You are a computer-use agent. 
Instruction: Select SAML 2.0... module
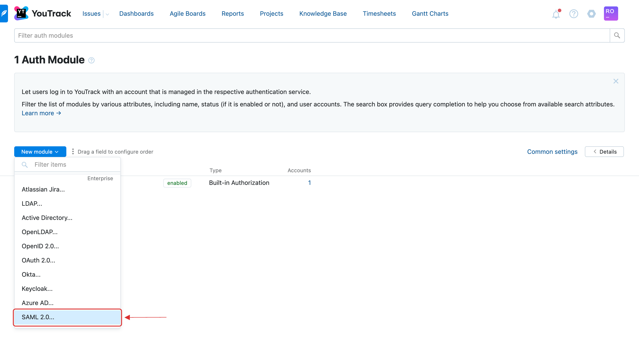pos(67,317)
